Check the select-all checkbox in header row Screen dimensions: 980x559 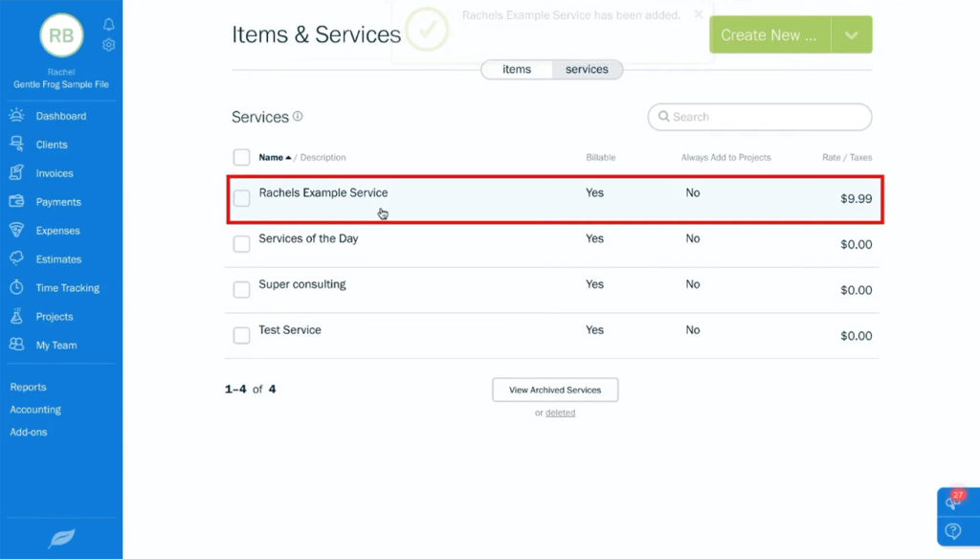coord(241,157)
